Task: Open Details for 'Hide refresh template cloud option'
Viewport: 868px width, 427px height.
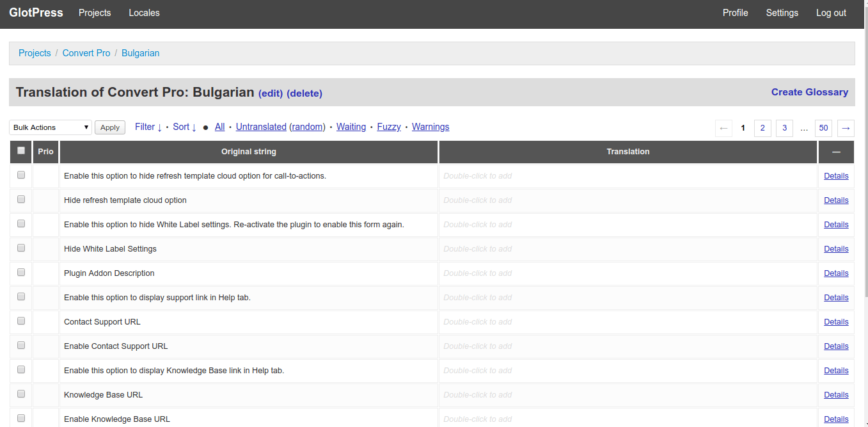Action: click(836, 200)
